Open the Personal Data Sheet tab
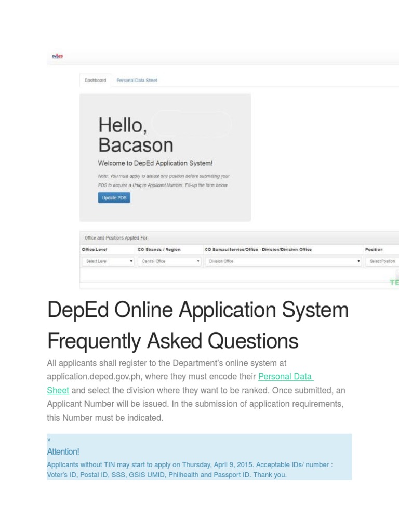 137,81
